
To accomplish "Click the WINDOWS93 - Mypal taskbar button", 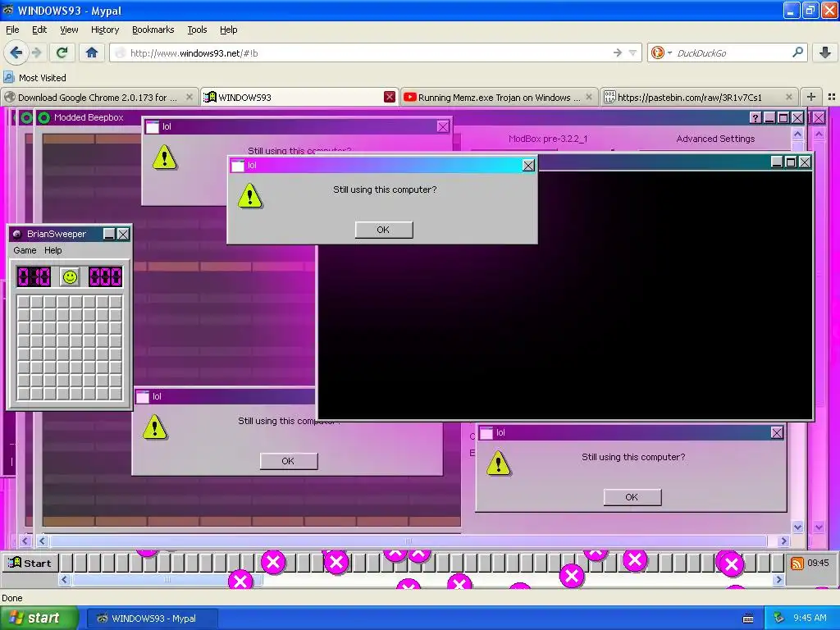I will [x=153, y=619].
